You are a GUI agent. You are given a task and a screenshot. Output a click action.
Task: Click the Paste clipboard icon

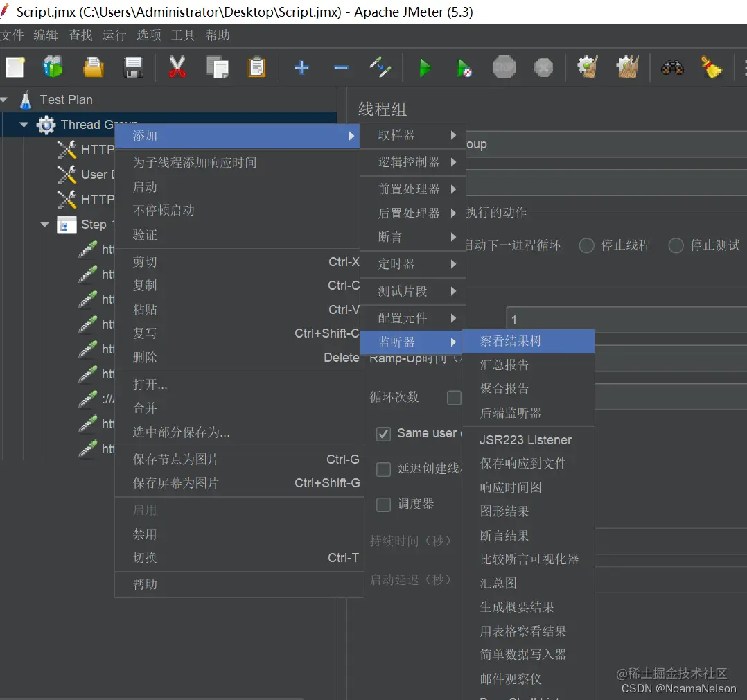click(257, 67)
